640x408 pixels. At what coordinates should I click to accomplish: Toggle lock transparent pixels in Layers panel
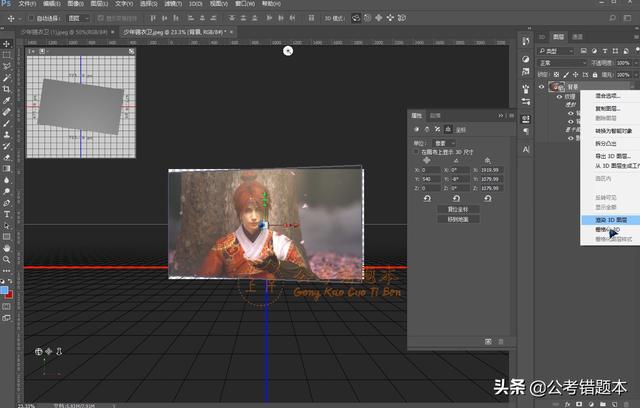(556, 75)
